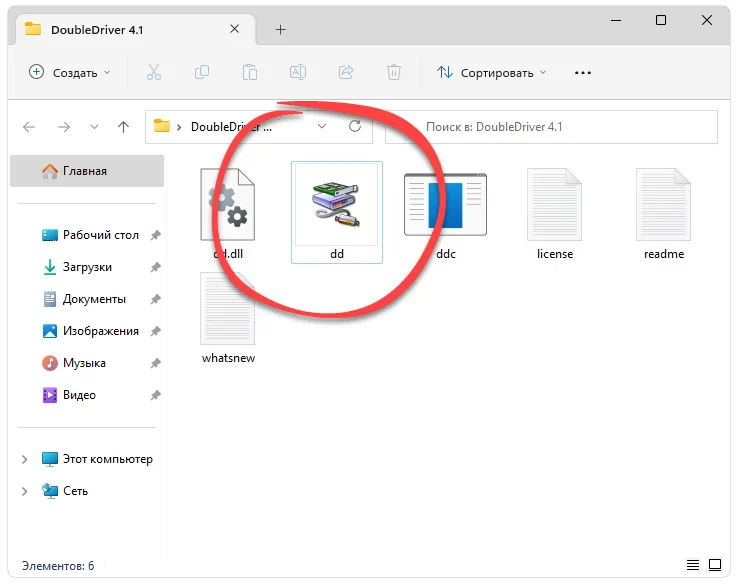Viewport: 738px width, 586px height.
Task: Select the dd.dll library file icon
Action: coord(228,204)
